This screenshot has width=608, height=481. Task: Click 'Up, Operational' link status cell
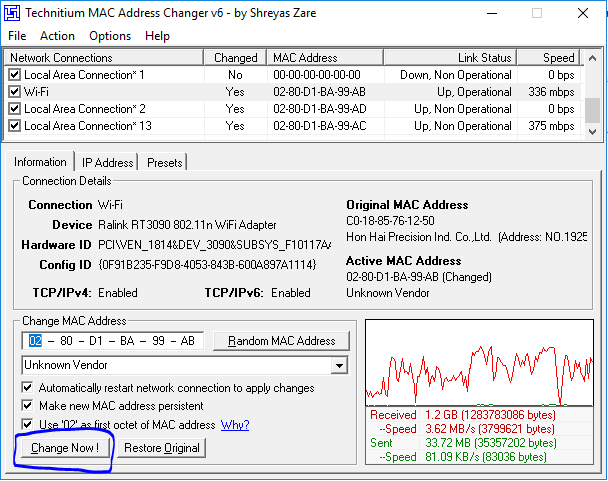point(474,92)
